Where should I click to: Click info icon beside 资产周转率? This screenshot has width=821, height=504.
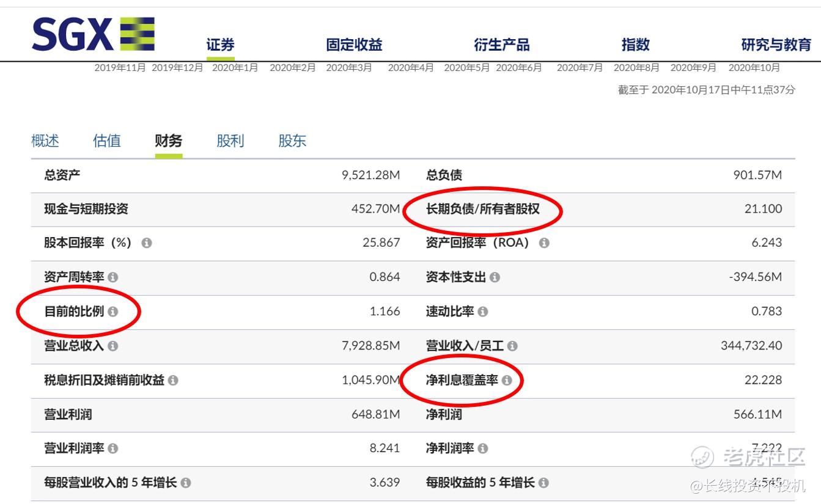pyautogui.click(x=112, y=277)
